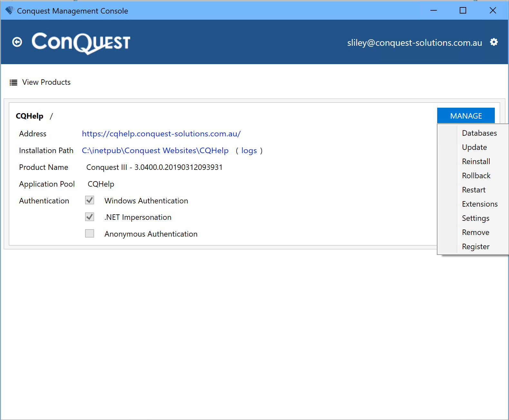Image resolution: width=509 pixels, height=420 pixels.
Task: Toggle Windows Authentication checkbox
Action: click(90, 200)
